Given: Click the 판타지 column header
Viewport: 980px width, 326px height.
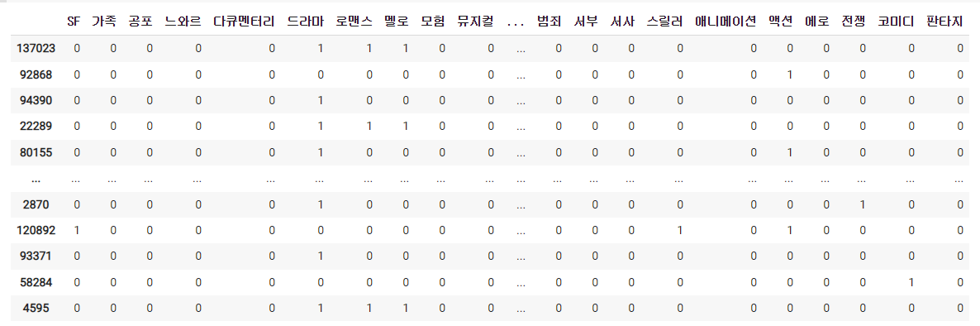Looking at the screenshot, I should (945, 22).
